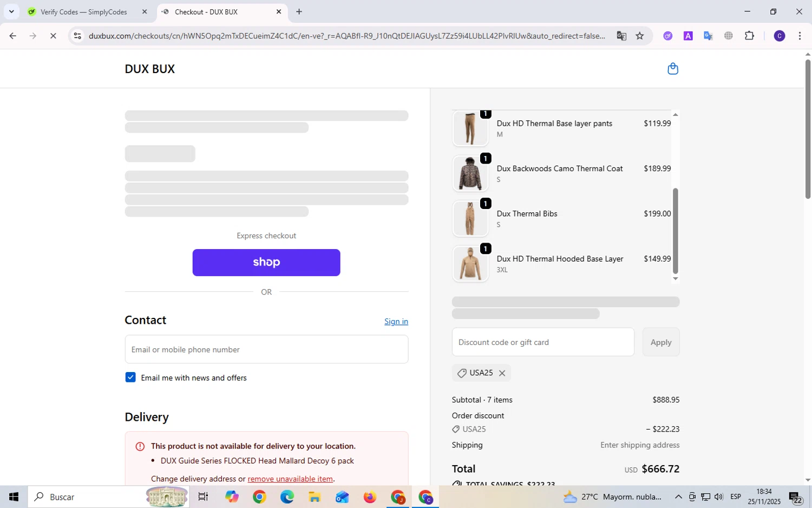Screen dimensions: 812x508
Task: Close the Checkout DUX BUX tab
Action: click(279, 11)
